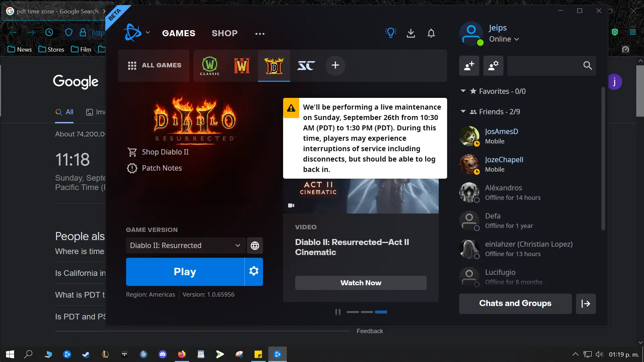Expand the Online status dropdown
Screen dimensions: 644x362
pos(504,39)
